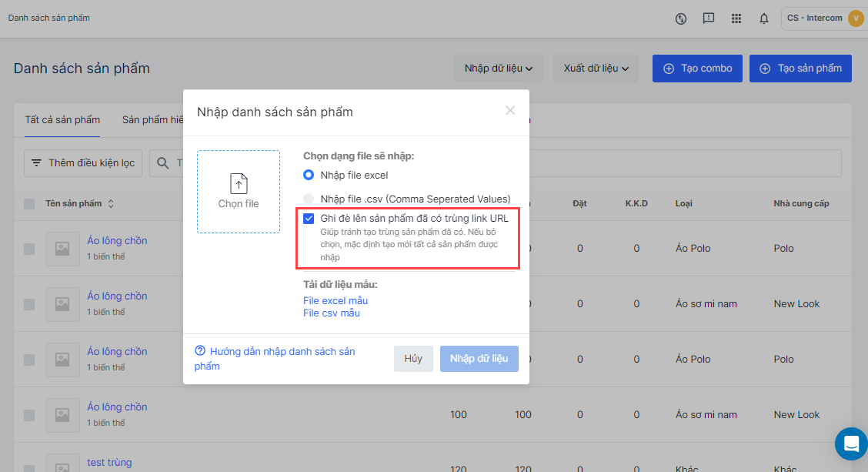Click the clock history icon in header
868x472 pixels.
681,18
